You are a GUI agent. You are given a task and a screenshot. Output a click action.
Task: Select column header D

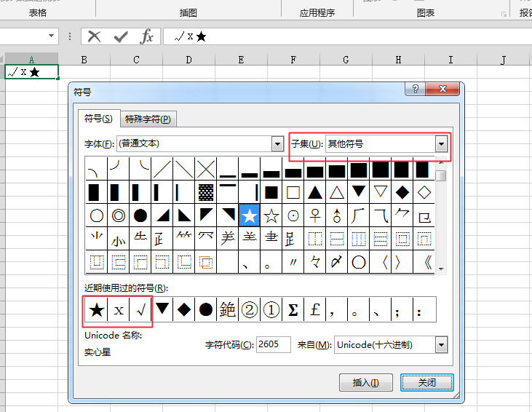[188, 60]
